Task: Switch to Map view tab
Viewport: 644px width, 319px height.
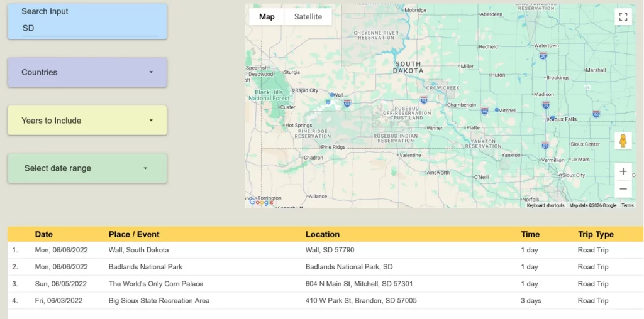Action: click(267, 17)
